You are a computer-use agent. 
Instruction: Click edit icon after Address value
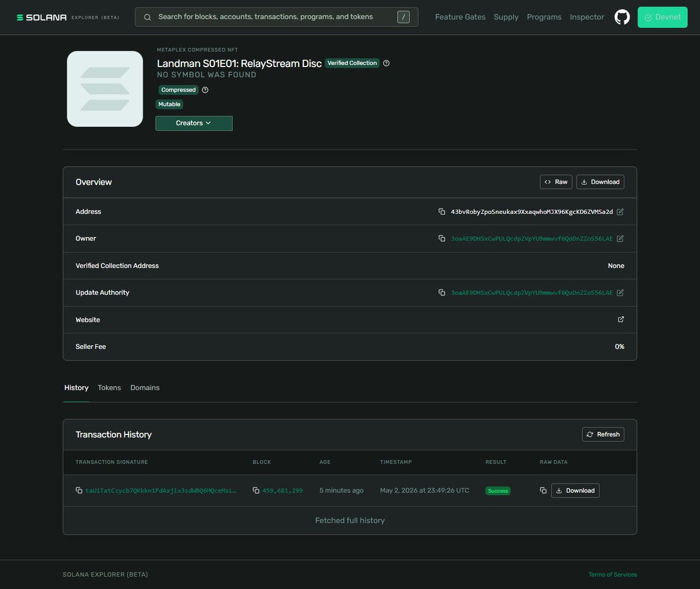tap(620, 211)
